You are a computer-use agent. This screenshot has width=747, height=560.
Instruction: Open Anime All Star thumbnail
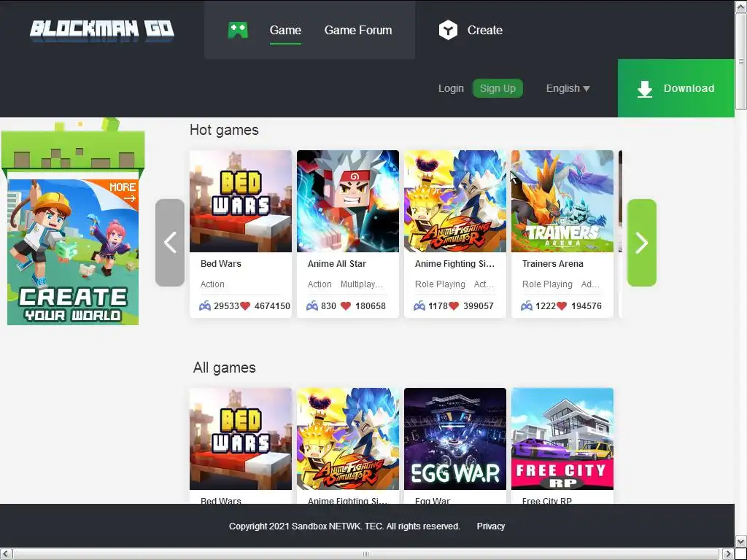coord(348,201)
